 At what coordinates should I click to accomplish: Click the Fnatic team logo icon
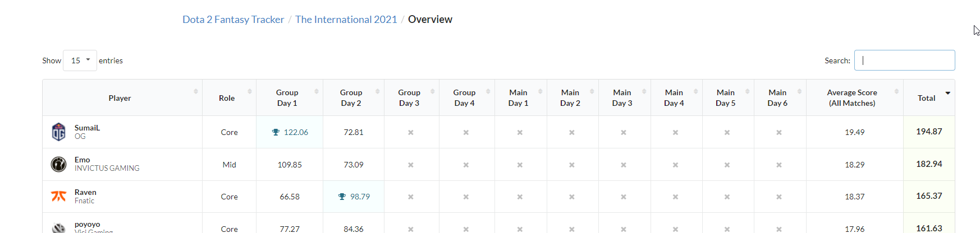pyautogui.click(x=58, y=196)
